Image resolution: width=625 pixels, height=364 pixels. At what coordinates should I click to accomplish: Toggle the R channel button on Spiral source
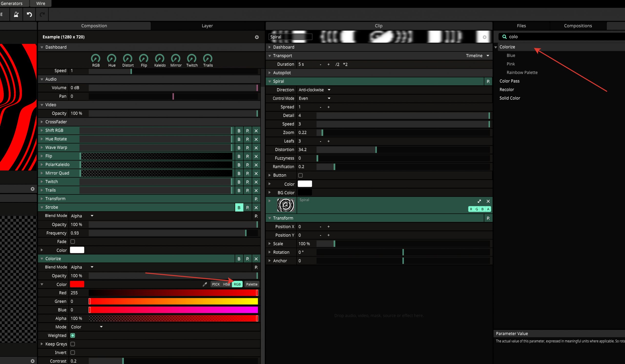tap(471, 209)
